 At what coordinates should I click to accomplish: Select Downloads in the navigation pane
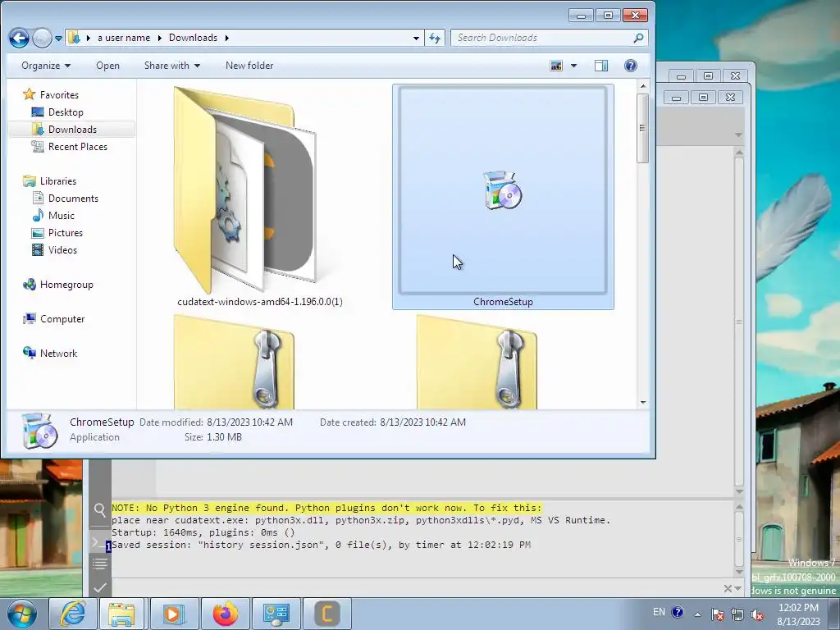tap(72, 129)
